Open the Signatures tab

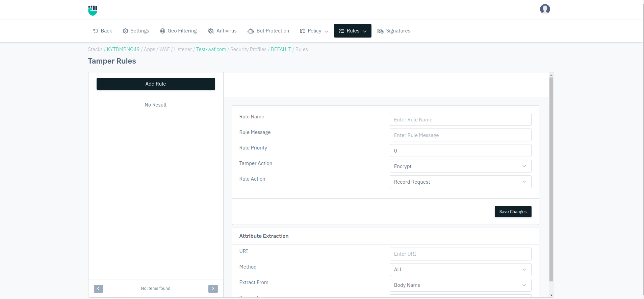[394, 31]
